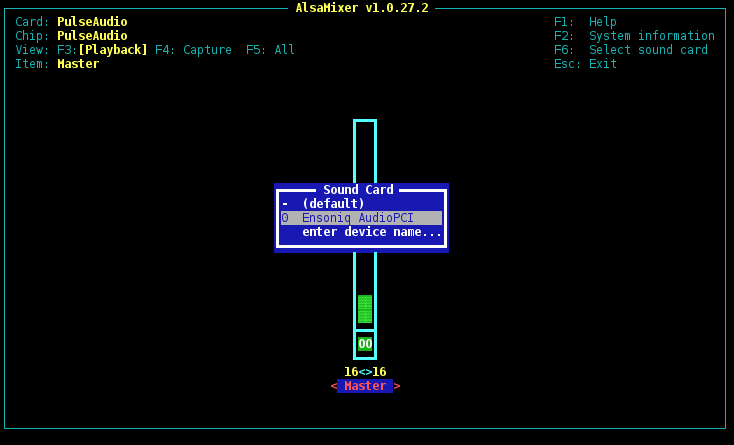Click the F2 System information text
The width and height of the screenshot is (734, 445).
point(634,36)
